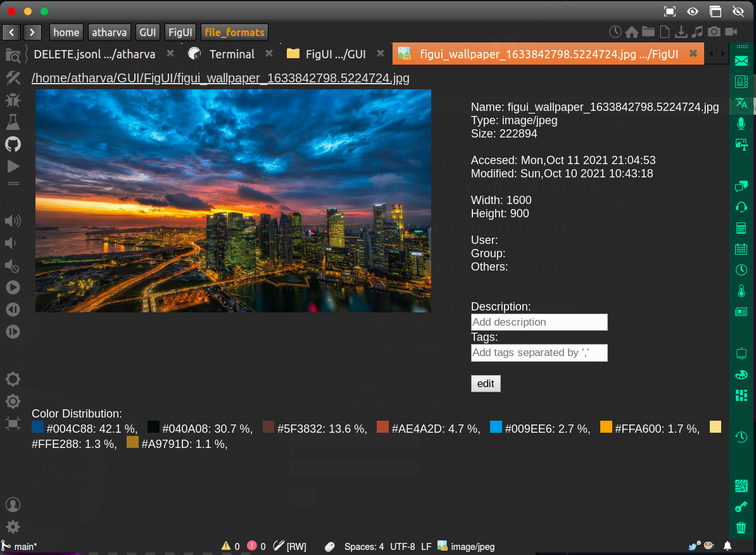Open the GitHub panel in sidebar
The height and width of the screenshot is (555, 756).
[x=13, y=144]
